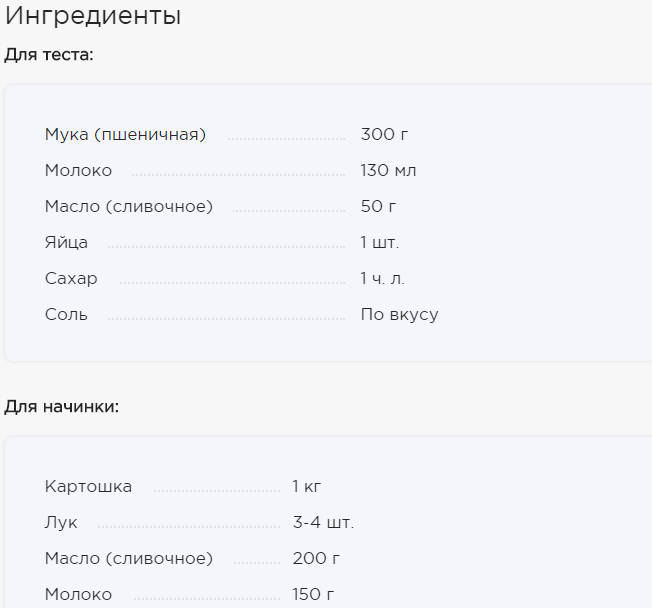
Task: Click the По вкусу salt amount
Action: click(x=400, y=315)
